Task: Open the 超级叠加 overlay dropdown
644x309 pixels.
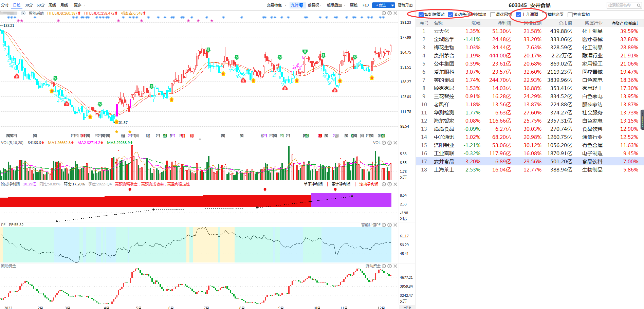Action: pyautogui.click(x=336, y=5)
